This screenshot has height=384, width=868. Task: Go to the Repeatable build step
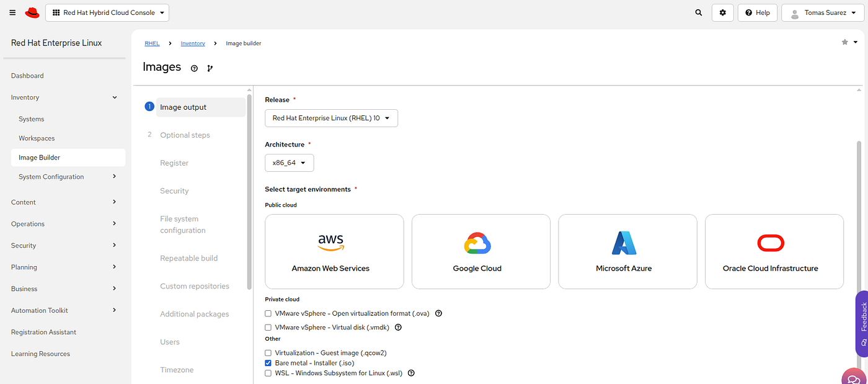[189, 258]
